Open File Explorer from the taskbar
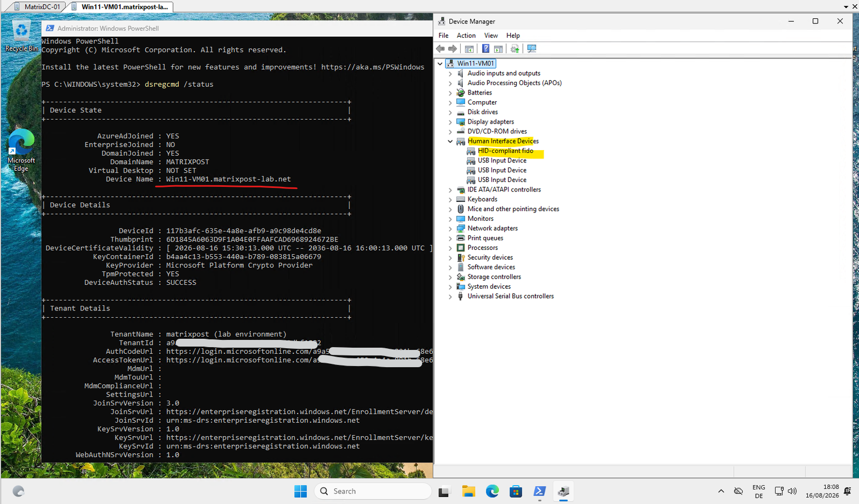Viewport: 859px width, 504px height. pos(468,491)
